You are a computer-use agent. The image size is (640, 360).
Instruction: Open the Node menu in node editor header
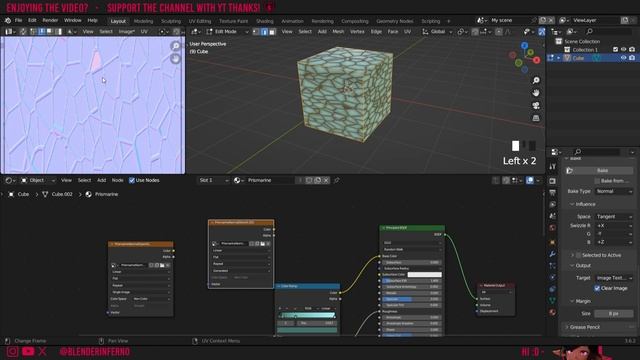[x=118, y=180]
